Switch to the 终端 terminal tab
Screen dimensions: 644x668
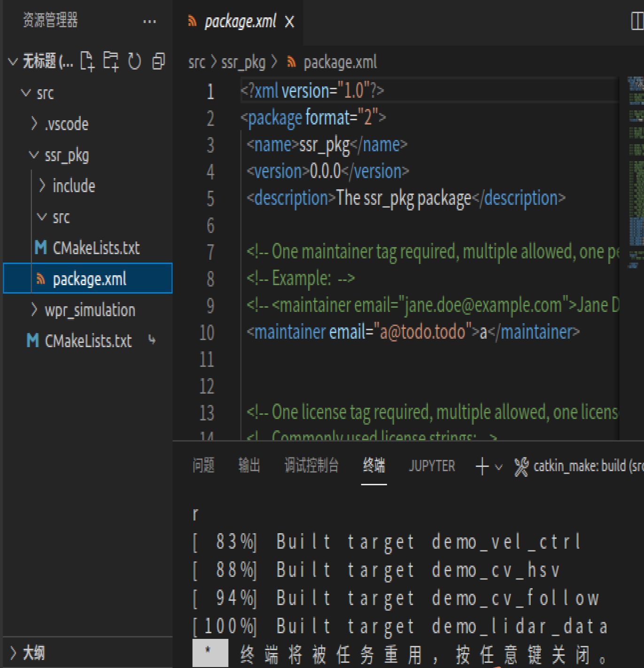(374, 466)
